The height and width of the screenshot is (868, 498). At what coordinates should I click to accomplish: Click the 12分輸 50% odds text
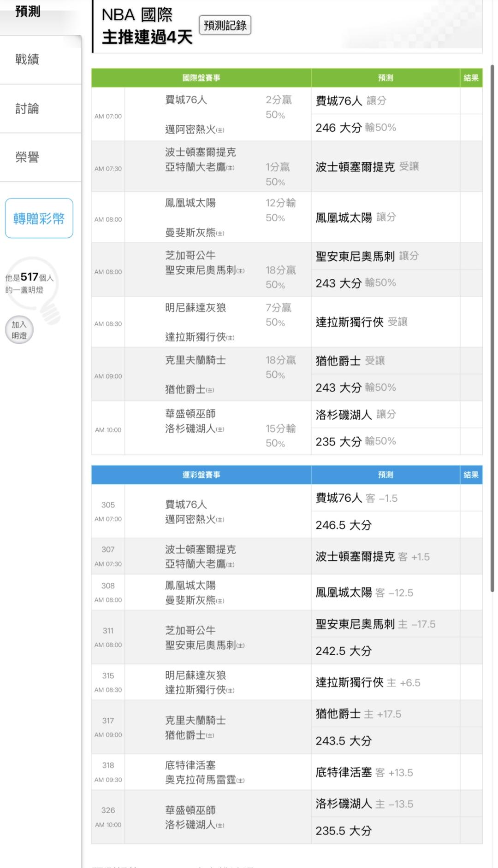281,210
